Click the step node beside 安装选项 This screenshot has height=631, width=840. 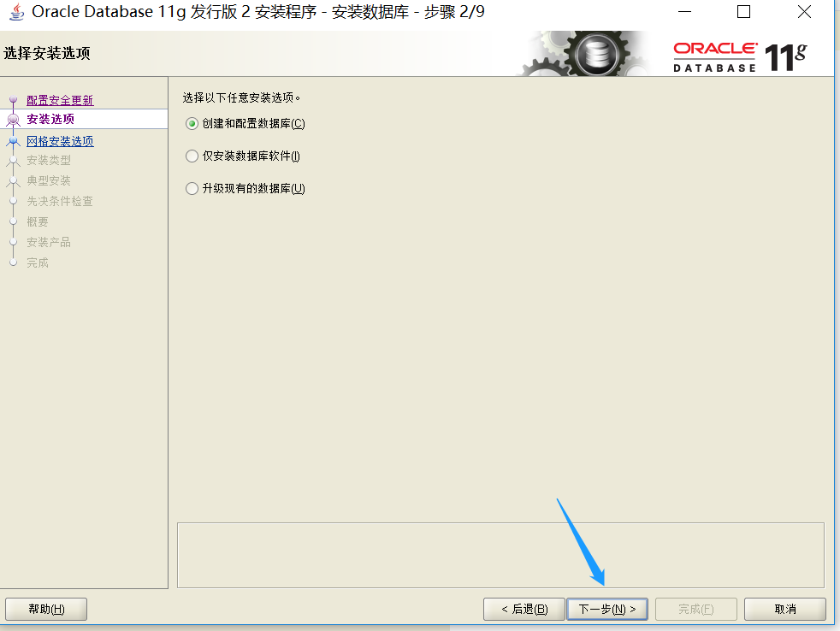tap(12, 120)
